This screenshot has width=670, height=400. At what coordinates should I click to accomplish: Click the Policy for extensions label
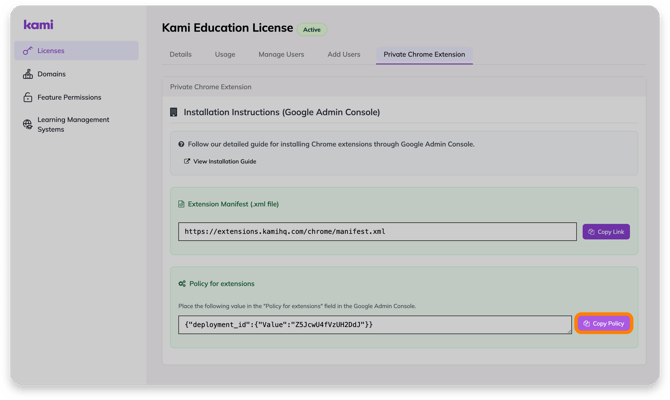pyautogui.click(x=222, y=284)
